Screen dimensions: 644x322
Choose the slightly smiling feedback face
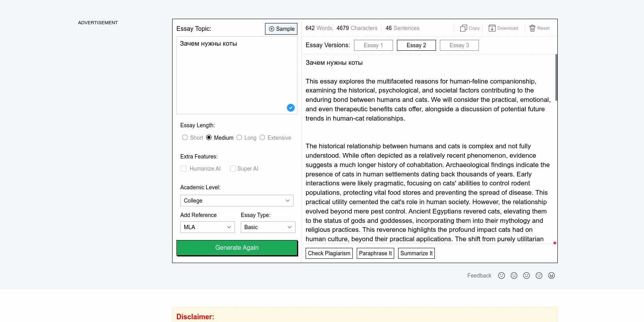coord(539,276)
